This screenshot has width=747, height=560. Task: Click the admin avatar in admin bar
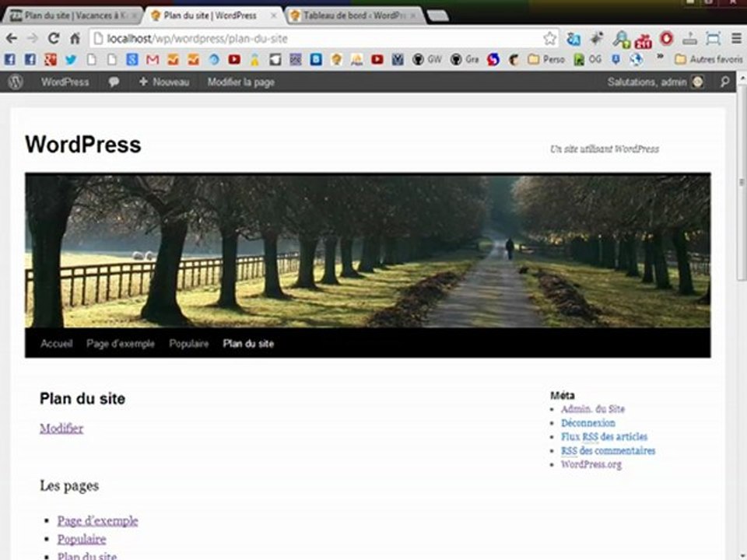click(697, 82)
